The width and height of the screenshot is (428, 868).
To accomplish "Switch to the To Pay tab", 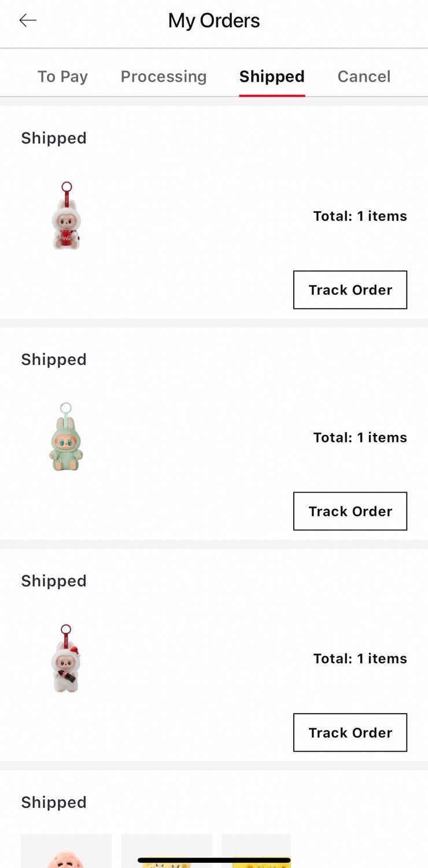I will 62,76.
